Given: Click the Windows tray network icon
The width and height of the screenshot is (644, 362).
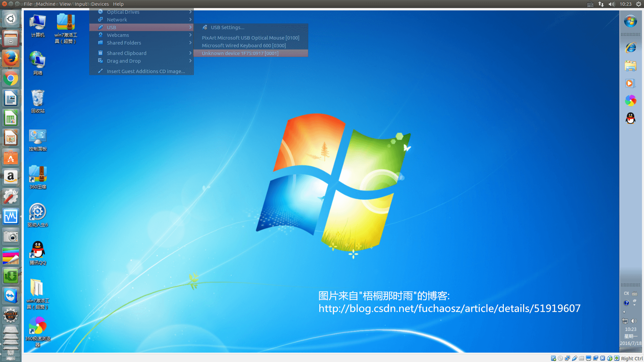Looking at the screenshot, I should click(x=625, y=321).
